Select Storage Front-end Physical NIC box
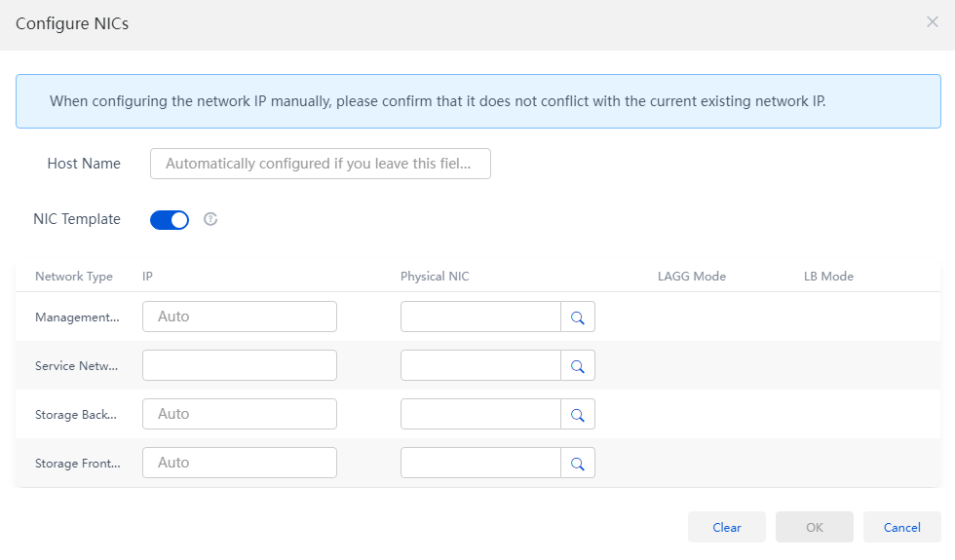This screenshot has height=560, width=955. pos(480,463)
